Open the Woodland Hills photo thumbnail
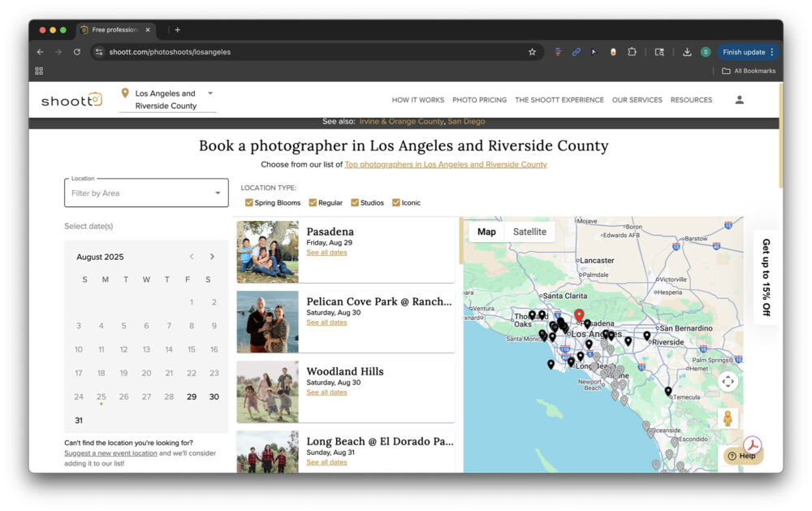Viewport: 812px width, 511px height. pyautogui.click(x=267, y=392)
